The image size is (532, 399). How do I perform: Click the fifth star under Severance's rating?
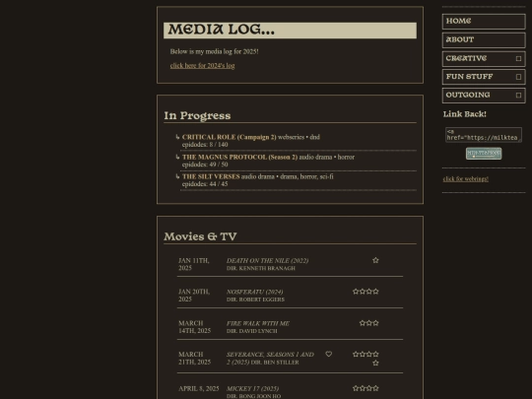(375, 363)
